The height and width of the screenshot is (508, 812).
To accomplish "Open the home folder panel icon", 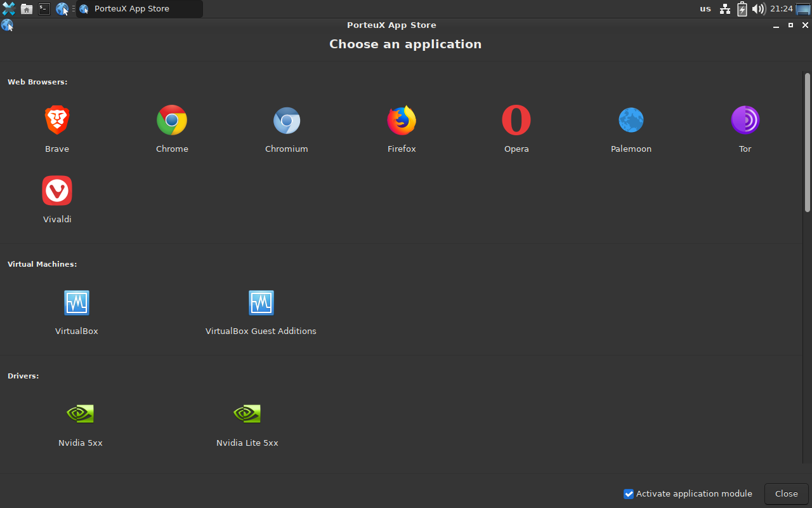I will (x=27, y=9).
